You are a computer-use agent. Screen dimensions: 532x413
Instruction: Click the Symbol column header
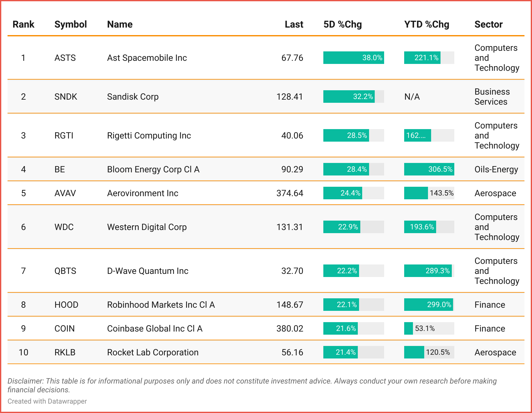tap(70, 24)
